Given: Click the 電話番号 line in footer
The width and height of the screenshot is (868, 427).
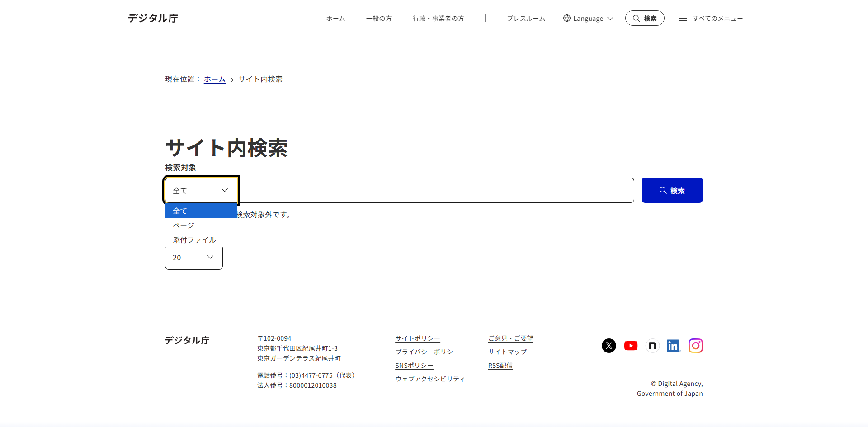Looking at the screenshot, I should [307, 375].
